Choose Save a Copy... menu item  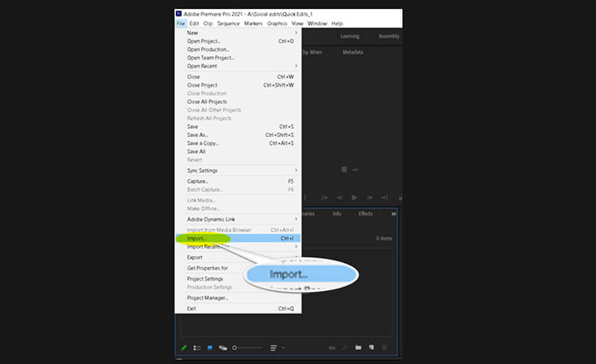point(238,143)
